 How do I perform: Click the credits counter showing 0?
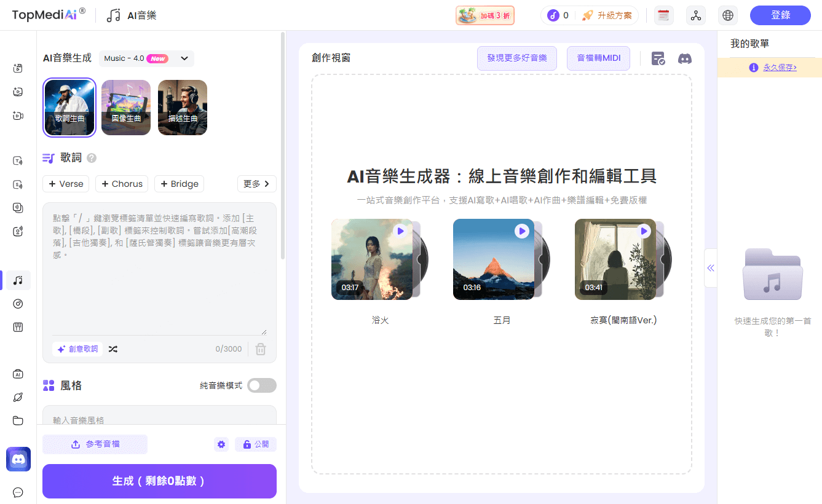[558, 15]
